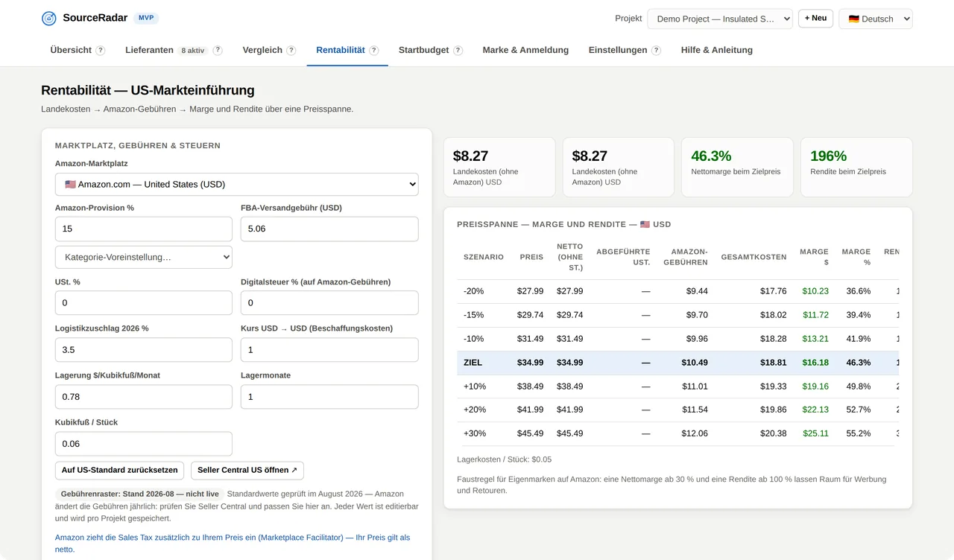954x560 pixels.
Task: Click the $16.18 margin in ZIEL row
Action: coord(815,363)
